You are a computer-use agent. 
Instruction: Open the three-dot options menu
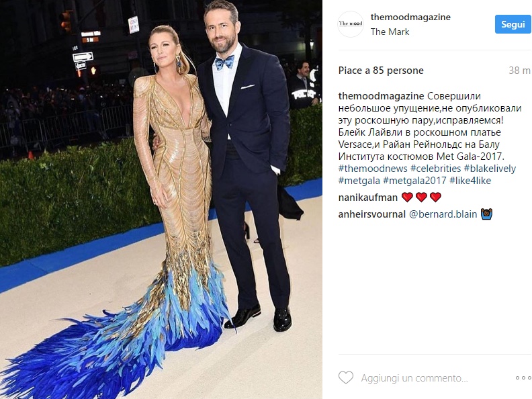523,378
